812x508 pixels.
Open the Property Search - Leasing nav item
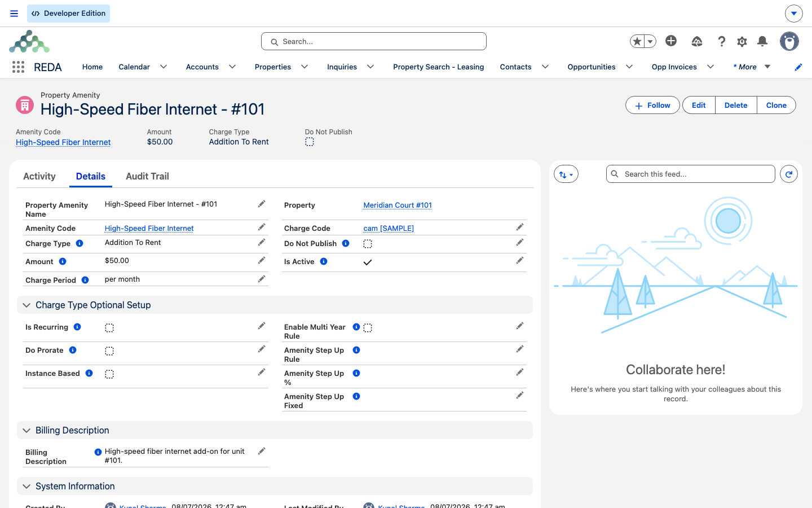[x=439, y=67]
